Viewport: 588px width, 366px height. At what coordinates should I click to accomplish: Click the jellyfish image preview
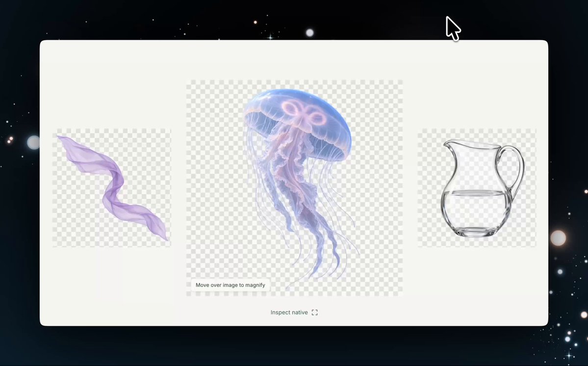(294, 188)
